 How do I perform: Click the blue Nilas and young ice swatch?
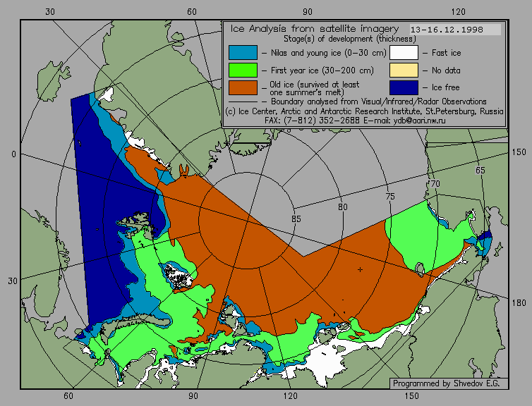(x=243, y=53)
